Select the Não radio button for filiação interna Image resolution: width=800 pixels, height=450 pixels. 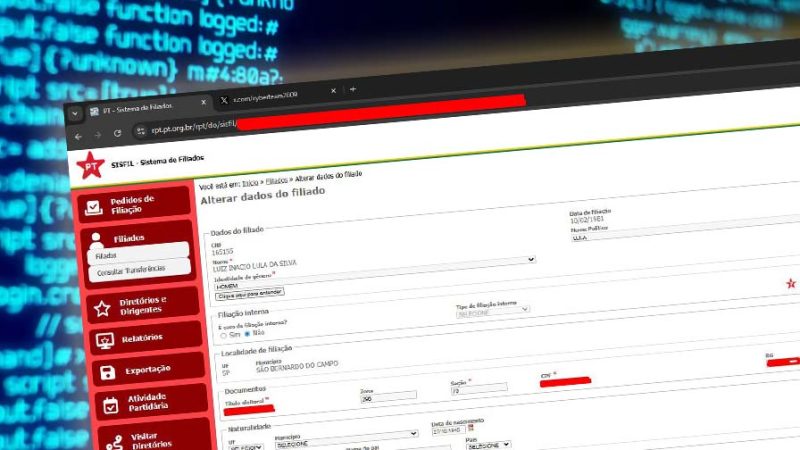tap(247, 334)
